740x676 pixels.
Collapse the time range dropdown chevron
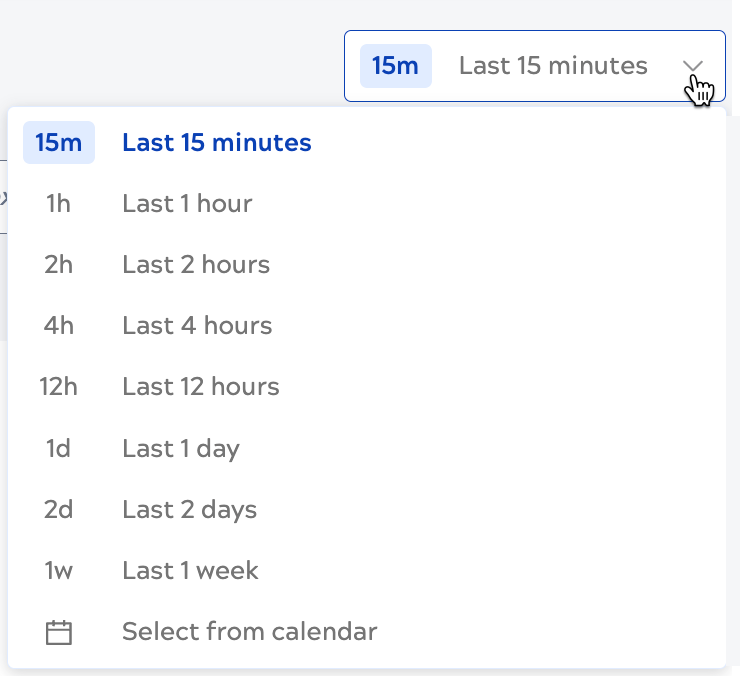(693, 66)
